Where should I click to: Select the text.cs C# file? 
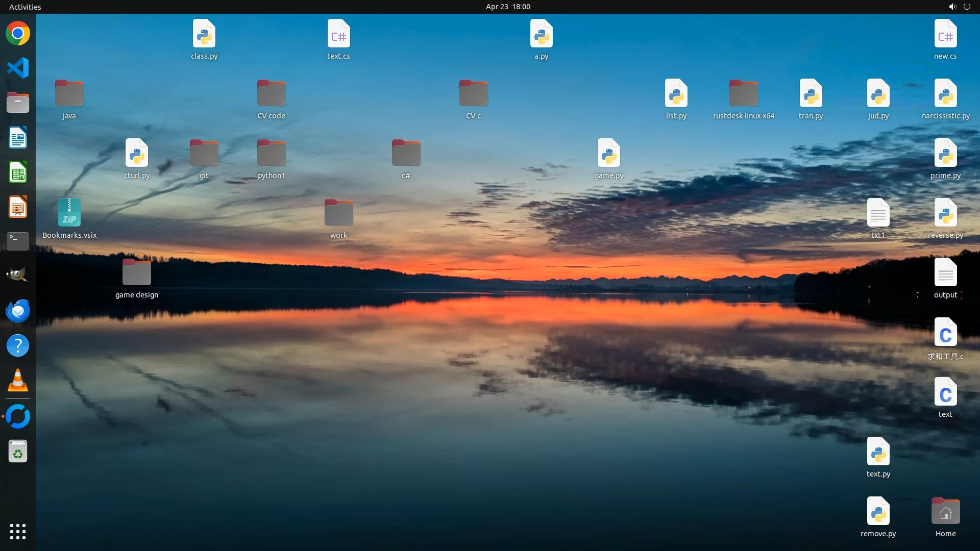(338, 34)
